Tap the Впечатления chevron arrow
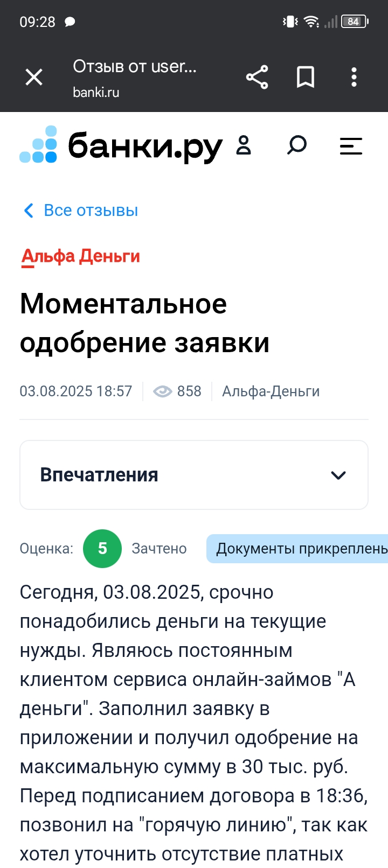The height and width of the screenshot is (868, 388). coord(338,475)
